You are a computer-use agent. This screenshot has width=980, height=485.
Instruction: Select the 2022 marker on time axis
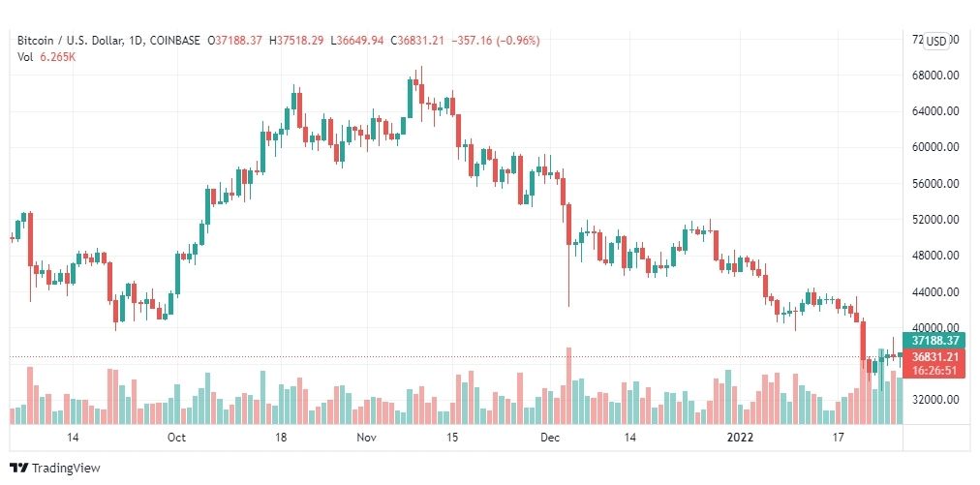click(741, 437)
